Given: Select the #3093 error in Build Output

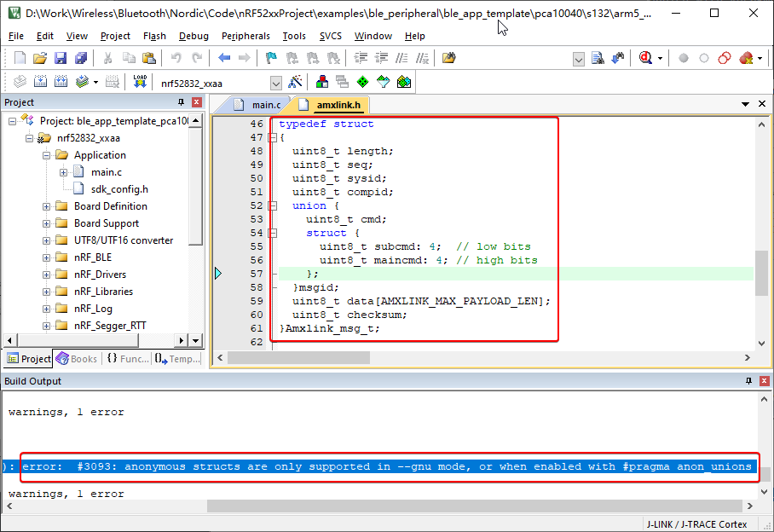Looking at the screenshot, I should pos(384,466).
